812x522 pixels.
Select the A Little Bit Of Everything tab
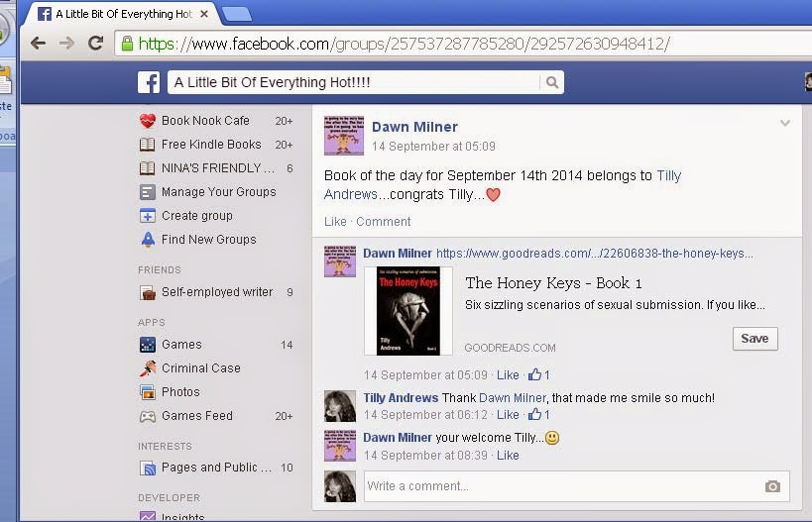[120, 14]
